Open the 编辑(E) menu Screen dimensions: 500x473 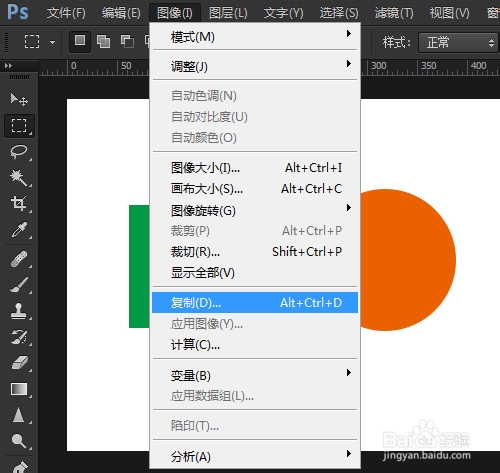click(121, 13)
